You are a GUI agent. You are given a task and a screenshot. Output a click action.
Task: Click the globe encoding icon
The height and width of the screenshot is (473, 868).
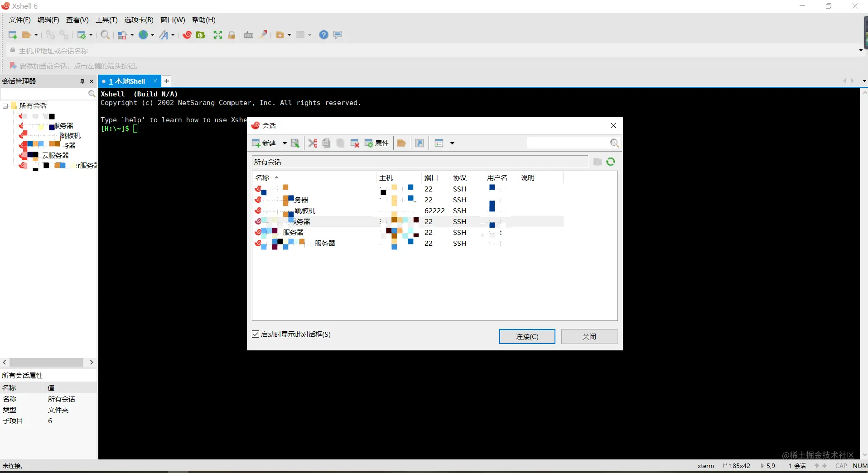(143, 35)
